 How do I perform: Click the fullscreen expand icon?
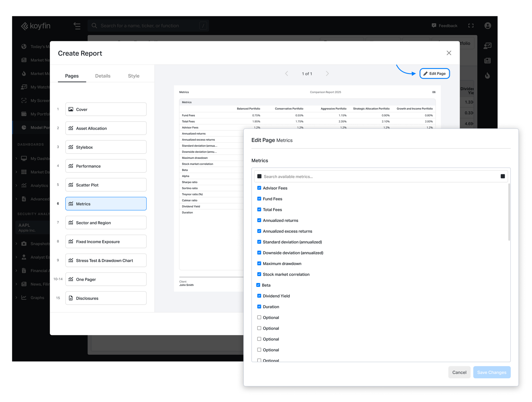tap(471, 26)
